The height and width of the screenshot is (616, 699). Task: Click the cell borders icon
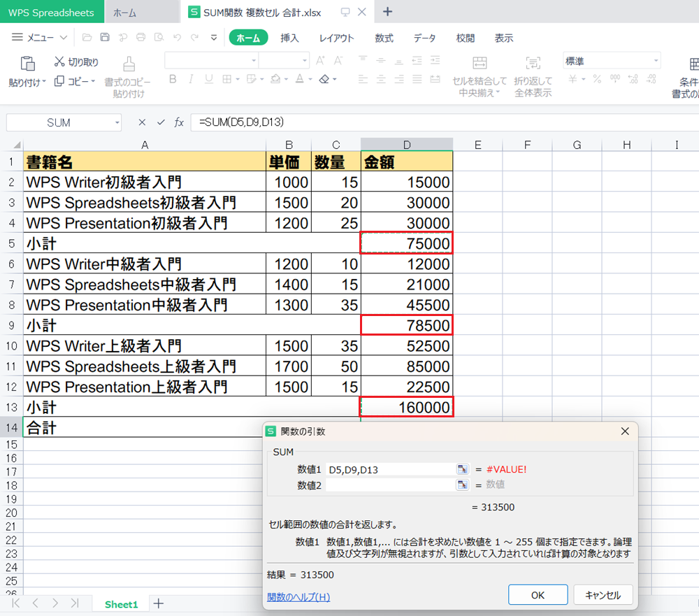click(x=227, y=79)
